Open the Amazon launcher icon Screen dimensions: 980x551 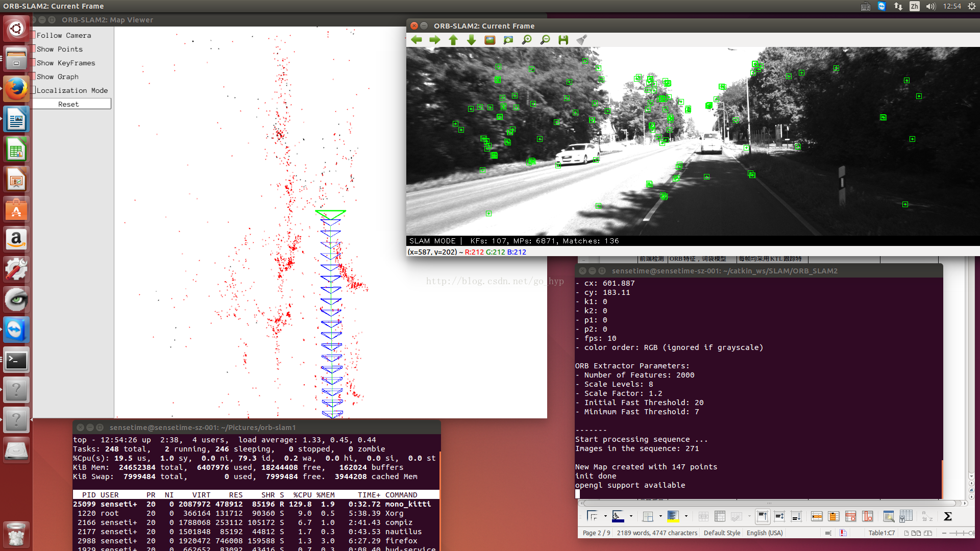pos(16,240)
